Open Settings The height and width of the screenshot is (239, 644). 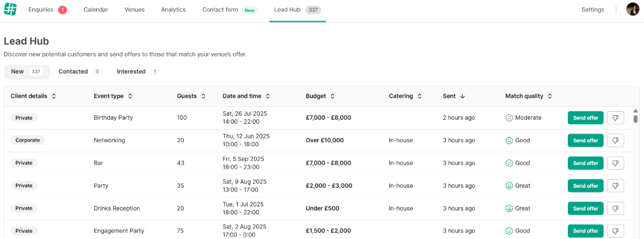592,10
